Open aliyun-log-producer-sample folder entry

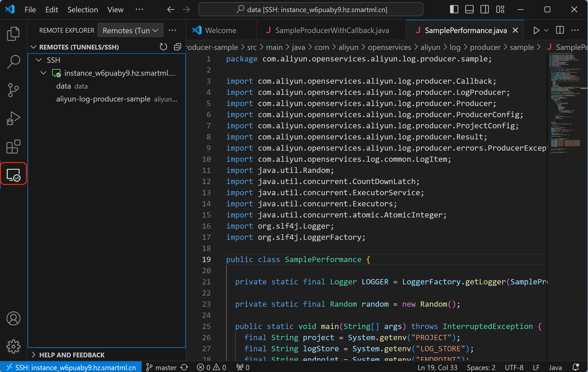[107, 99]
